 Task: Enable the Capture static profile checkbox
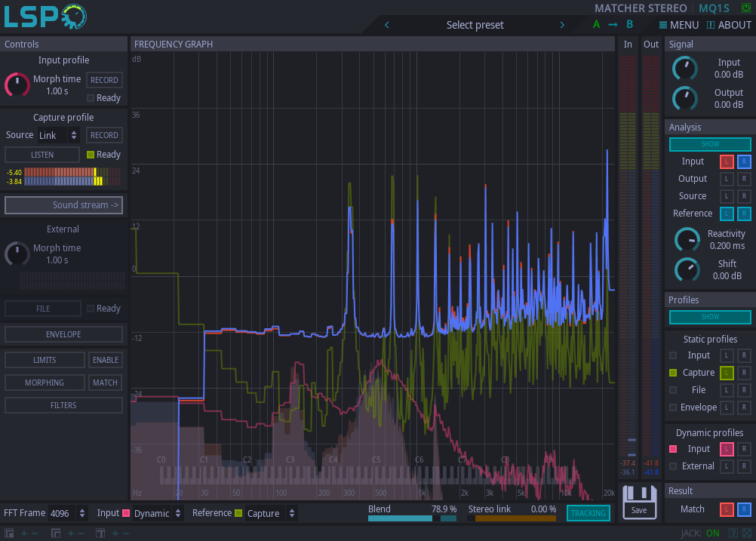tap(673, 373)
